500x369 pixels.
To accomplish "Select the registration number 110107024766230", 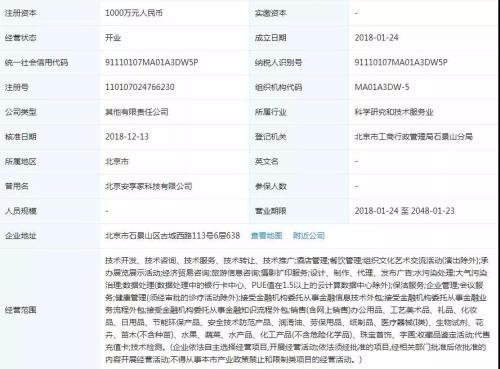I will click(x=140, y=87).
